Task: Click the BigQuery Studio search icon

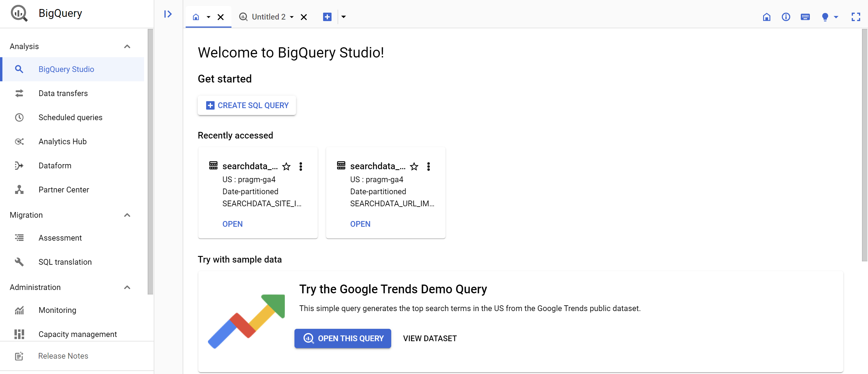Action: click(19, 69)
